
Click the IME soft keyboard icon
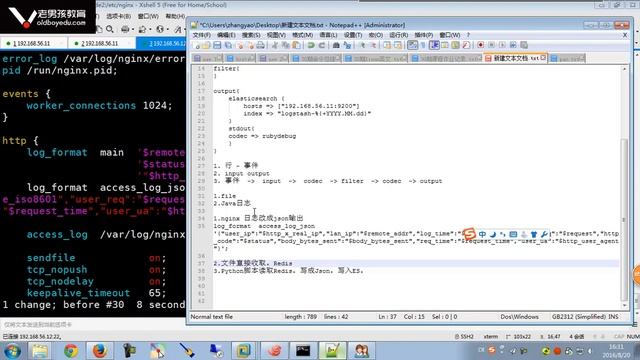[x=513, y=234]
